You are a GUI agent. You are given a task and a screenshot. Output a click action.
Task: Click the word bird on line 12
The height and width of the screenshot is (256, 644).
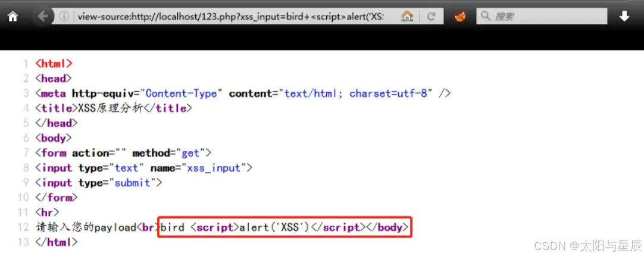pos(173,227)
